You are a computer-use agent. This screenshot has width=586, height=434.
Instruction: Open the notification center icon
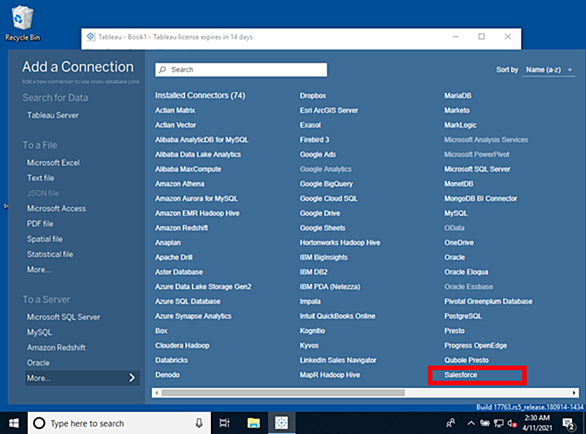(x=569, y=424)
